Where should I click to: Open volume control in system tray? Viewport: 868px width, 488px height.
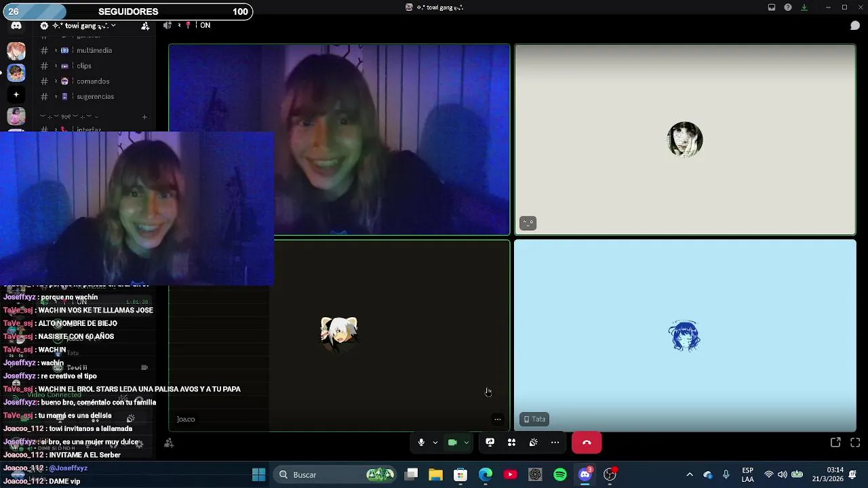783,474
